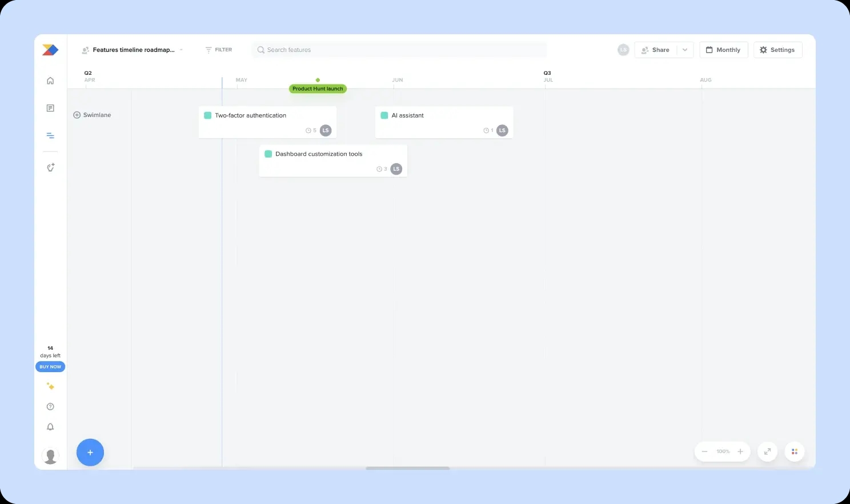850x504 pixels.
Task: Open the Monthly view selector
Action: coord(723,50)
